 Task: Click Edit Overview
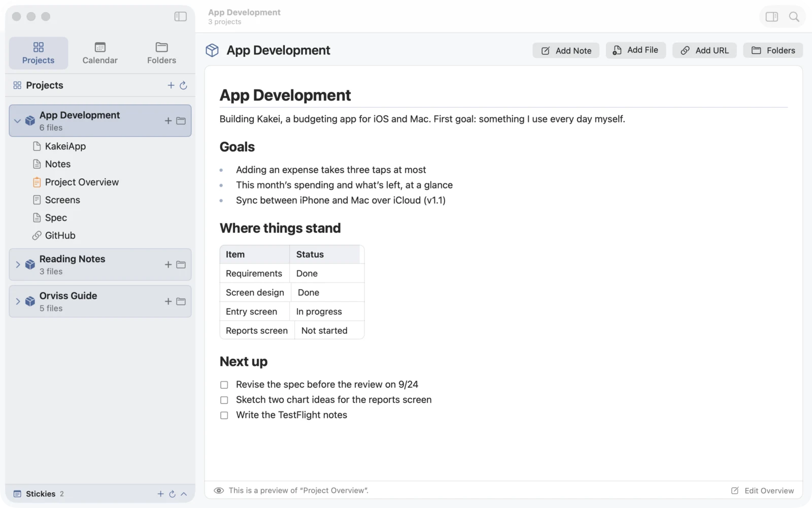click(x=762, y=491)
